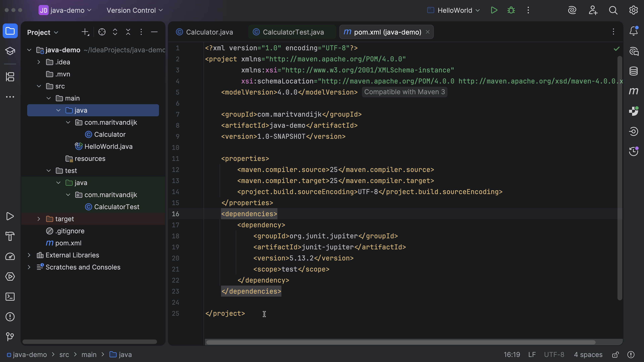Expand the target folder
The height and width of the screenshot is (362, 644).
pos(39,219)
